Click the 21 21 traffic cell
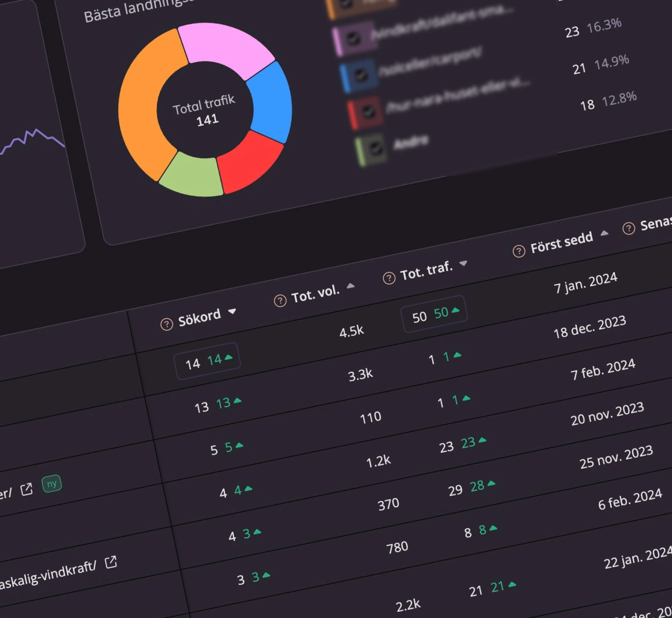Image resolution: width=672 pixels, height=618 pixels. [x=493, y=589]
